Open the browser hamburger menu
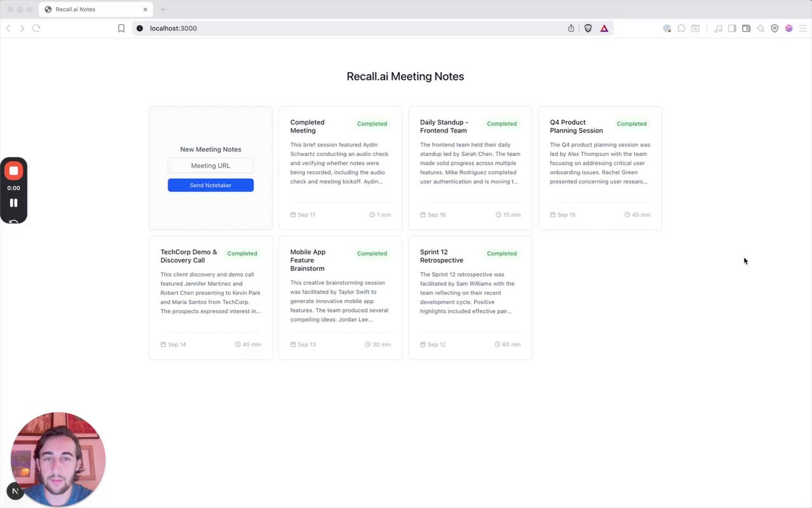 pyautogui.click(x=803, y=29)
